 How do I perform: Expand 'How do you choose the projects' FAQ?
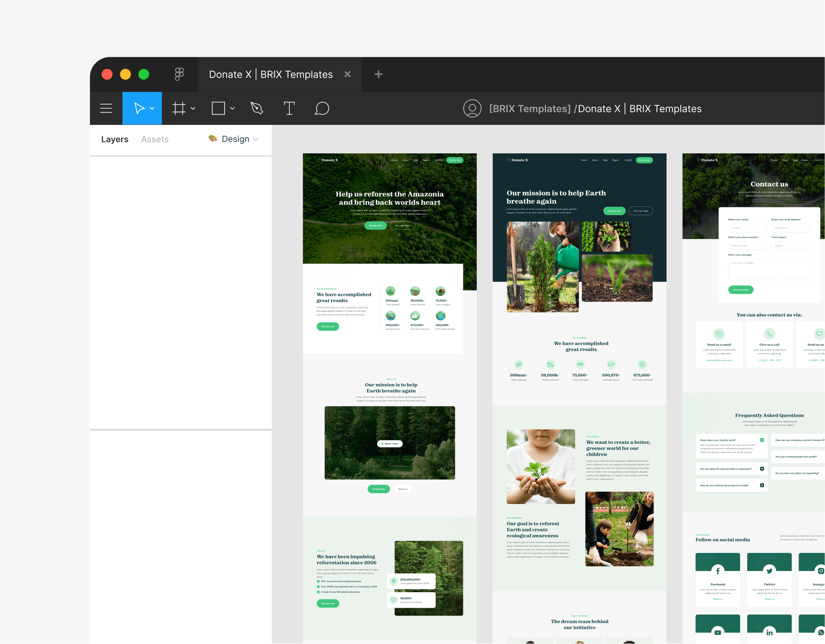762,485
